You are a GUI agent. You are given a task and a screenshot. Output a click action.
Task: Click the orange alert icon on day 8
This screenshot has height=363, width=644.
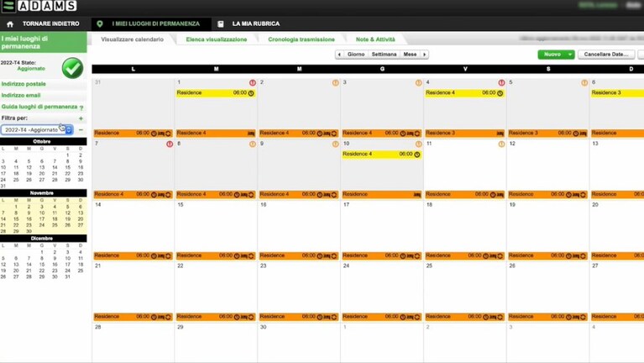point(253,144)
